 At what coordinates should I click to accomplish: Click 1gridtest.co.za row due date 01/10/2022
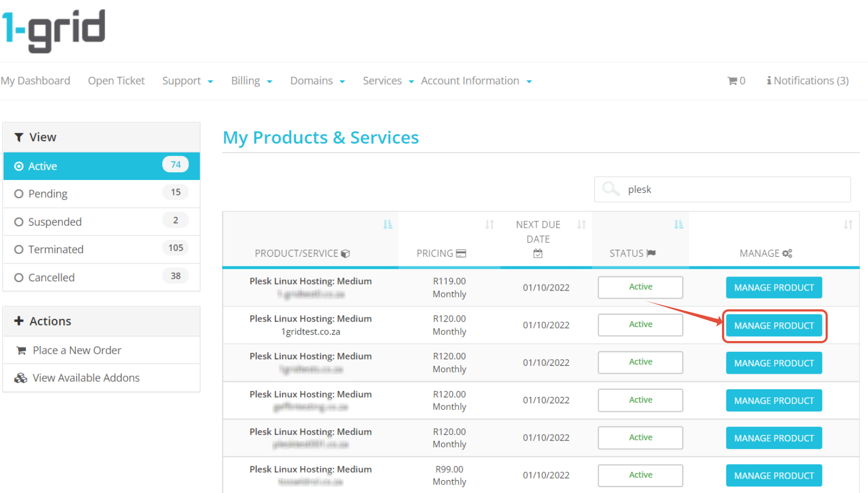pos(546,325)
